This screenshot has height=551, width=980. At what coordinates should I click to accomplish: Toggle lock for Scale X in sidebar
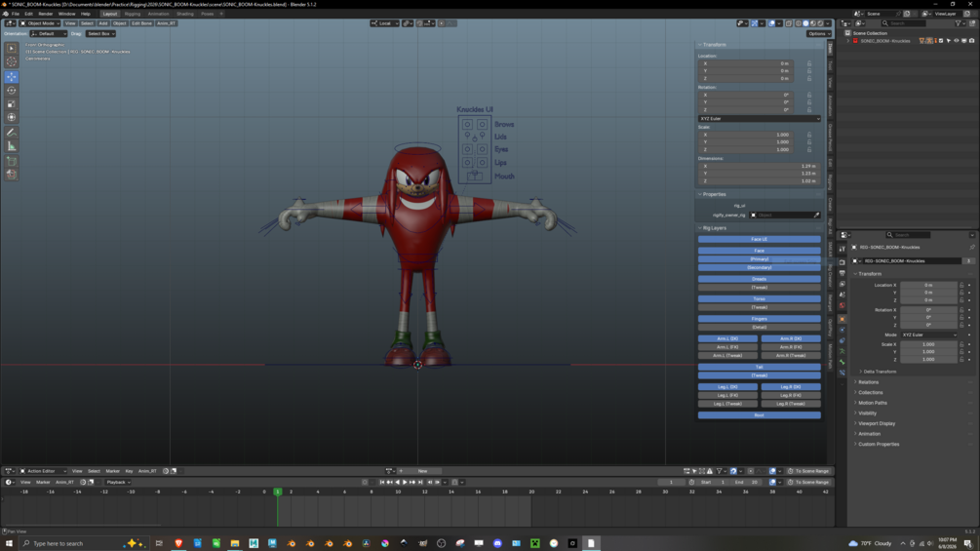point(809,135)
